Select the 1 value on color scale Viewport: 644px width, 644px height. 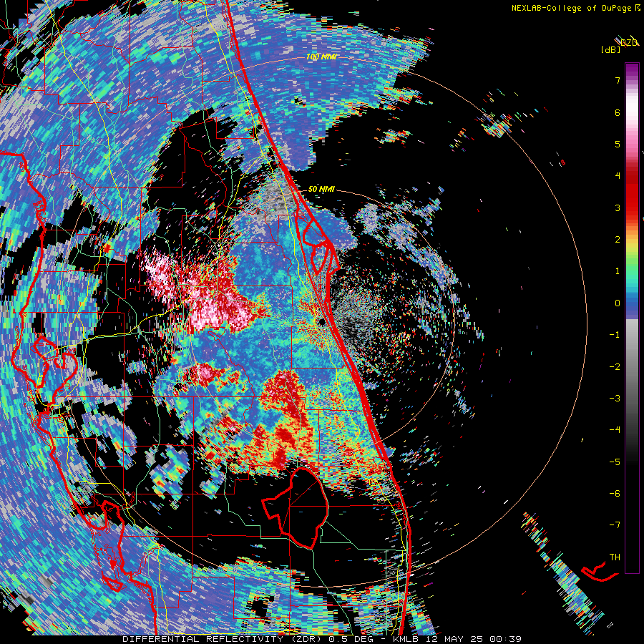click(618, 271)
